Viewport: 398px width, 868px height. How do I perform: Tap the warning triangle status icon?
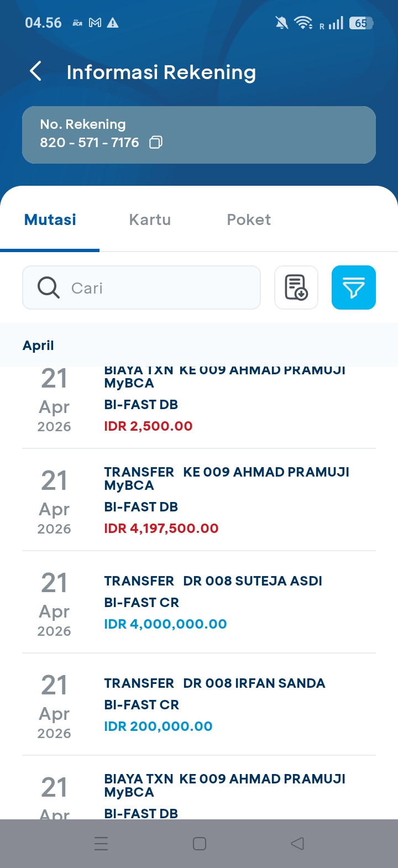[113, 23]
